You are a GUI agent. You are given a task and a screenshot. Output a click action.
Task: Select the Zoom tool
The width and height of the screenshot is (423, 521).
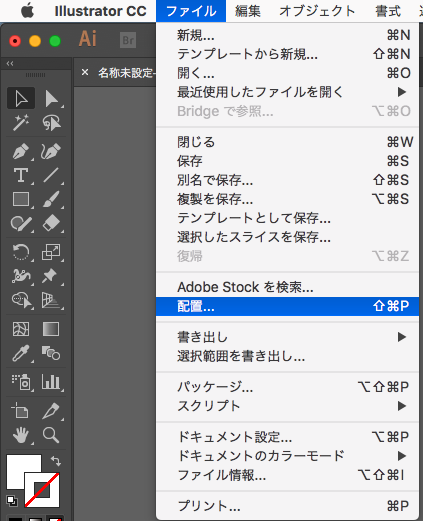pos(51,435)
